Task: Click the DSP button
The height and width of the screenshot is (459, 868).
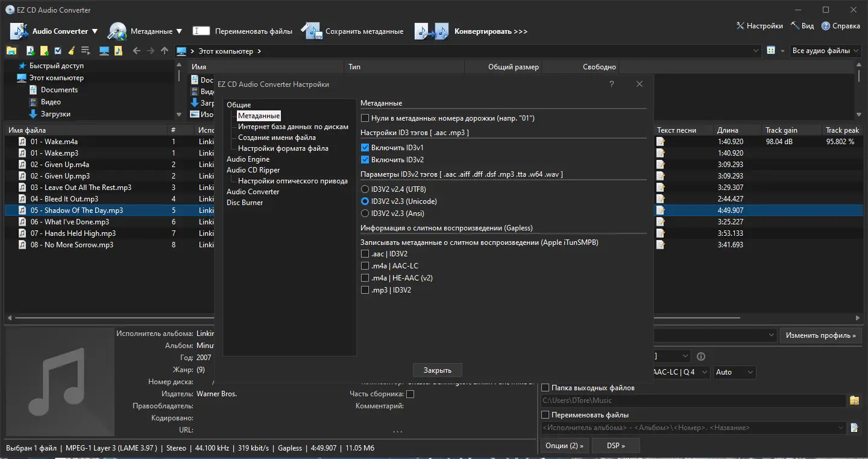Action: [x=615, y=446]
